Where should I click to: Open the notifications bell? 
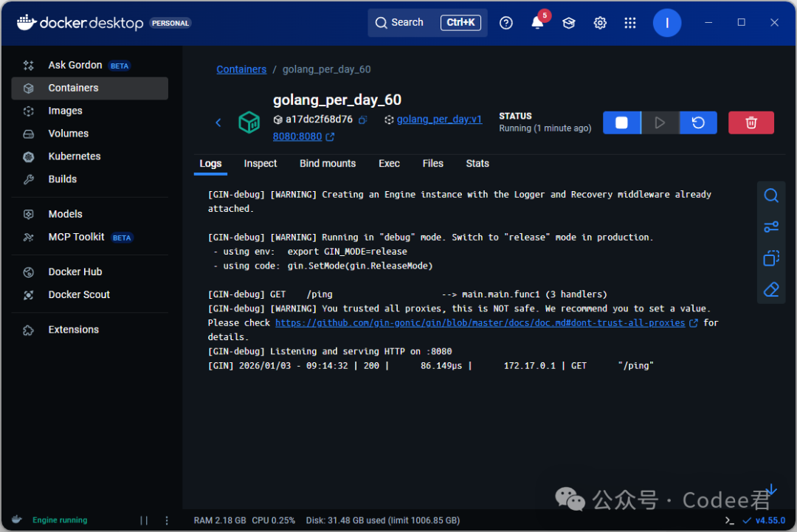coord(537,23)
